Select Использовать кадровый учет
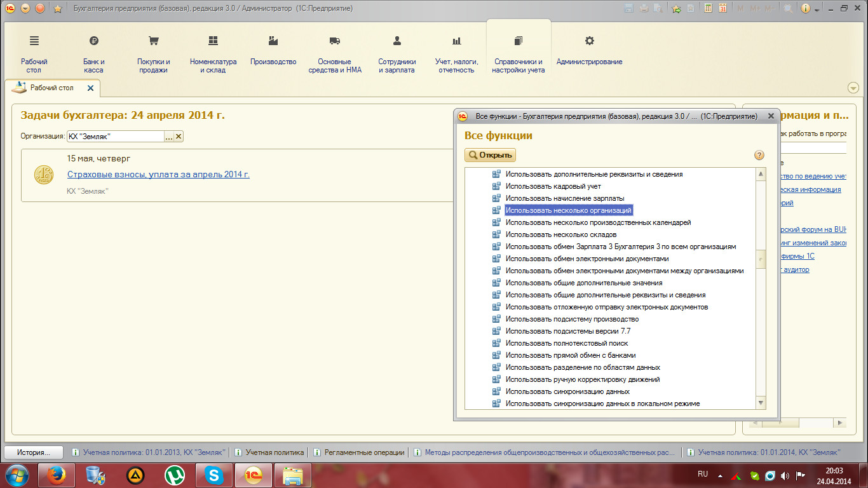 coord(552,186)
